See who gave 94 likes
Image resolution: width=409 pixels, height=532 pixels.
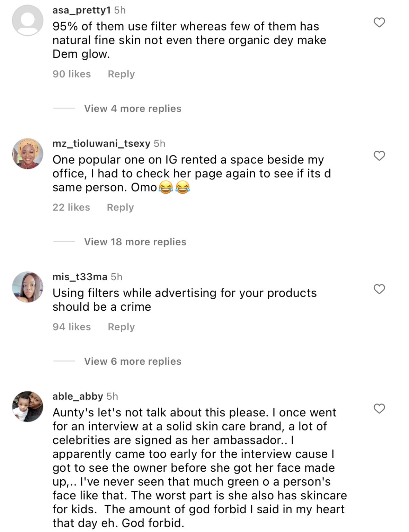pos(72,327)
